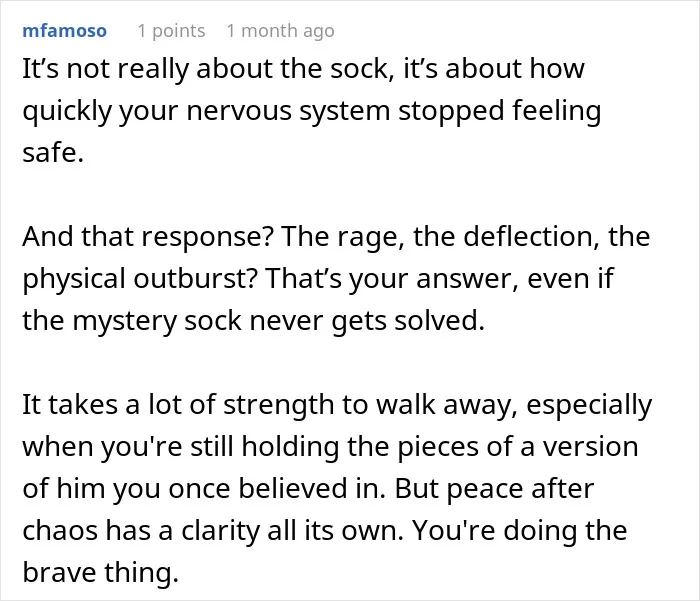Click the word "especially" in the last paragraph
This screenshot has height=601, width=700.
click(589, 405)
